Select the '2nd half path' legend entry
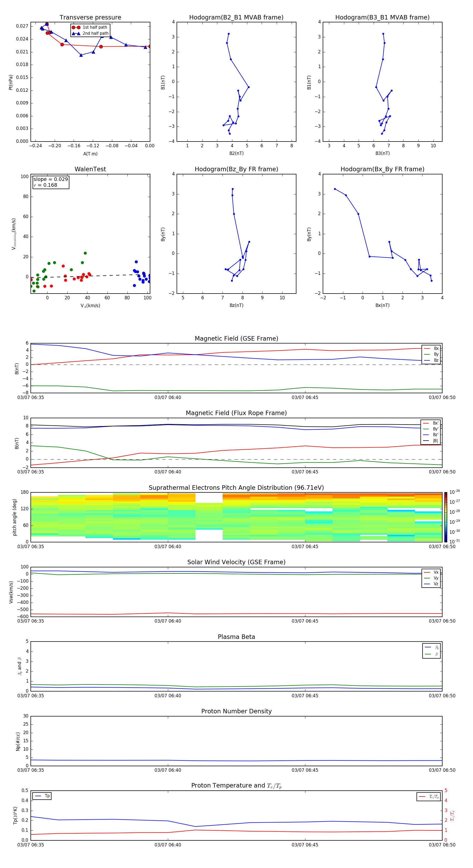This screenshot has height=868, width=473. pos(91,33)
